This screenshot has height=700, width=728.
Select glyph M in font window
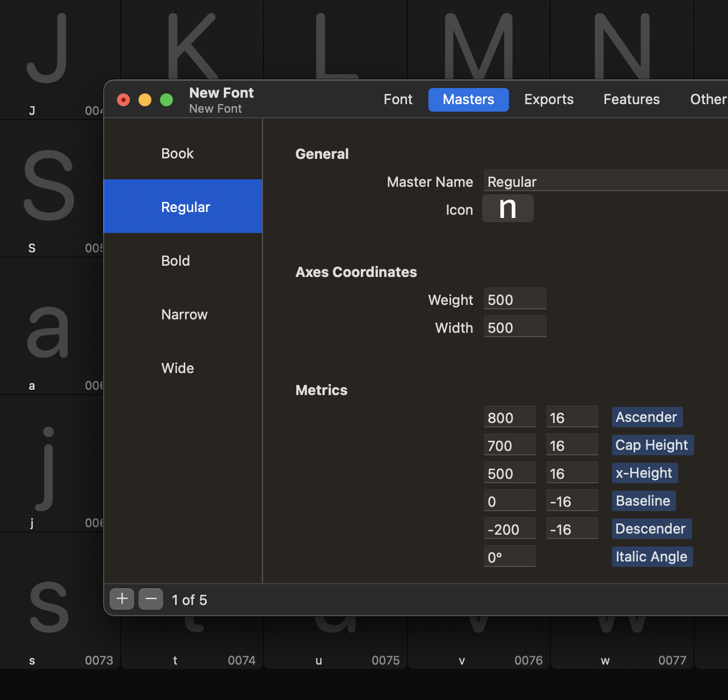point(479,40)
